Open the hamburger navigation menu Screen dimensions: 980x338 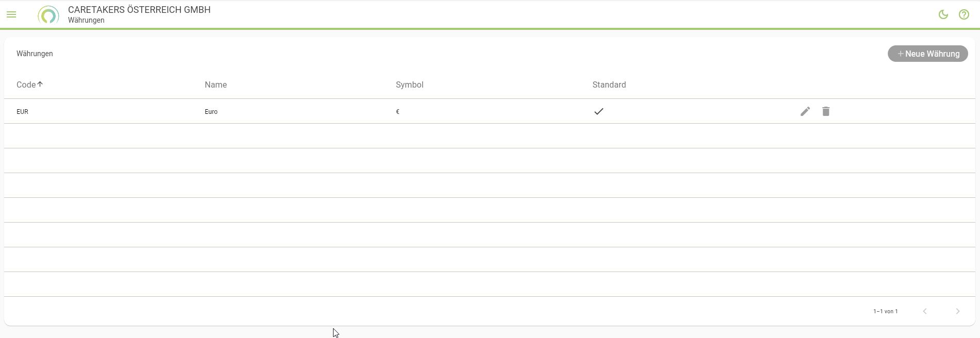click(x=11, y=14)
